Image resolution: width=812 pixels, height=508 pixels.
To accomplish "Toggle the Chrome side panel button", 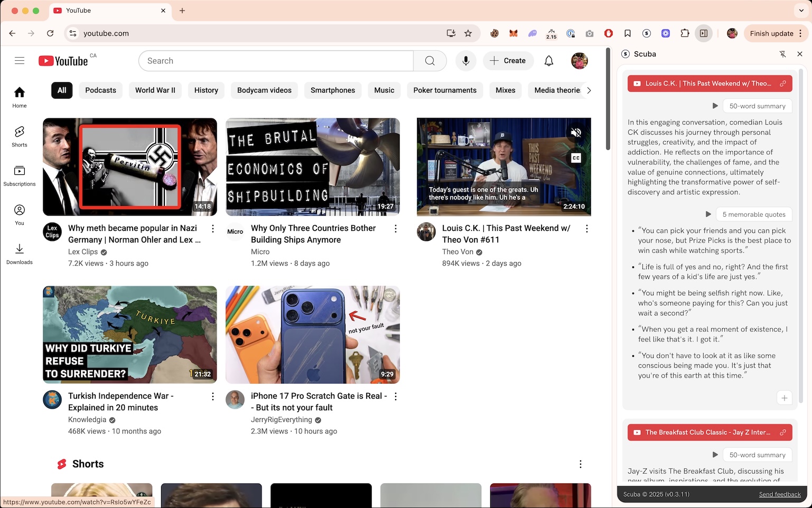I will click(704, 33).
